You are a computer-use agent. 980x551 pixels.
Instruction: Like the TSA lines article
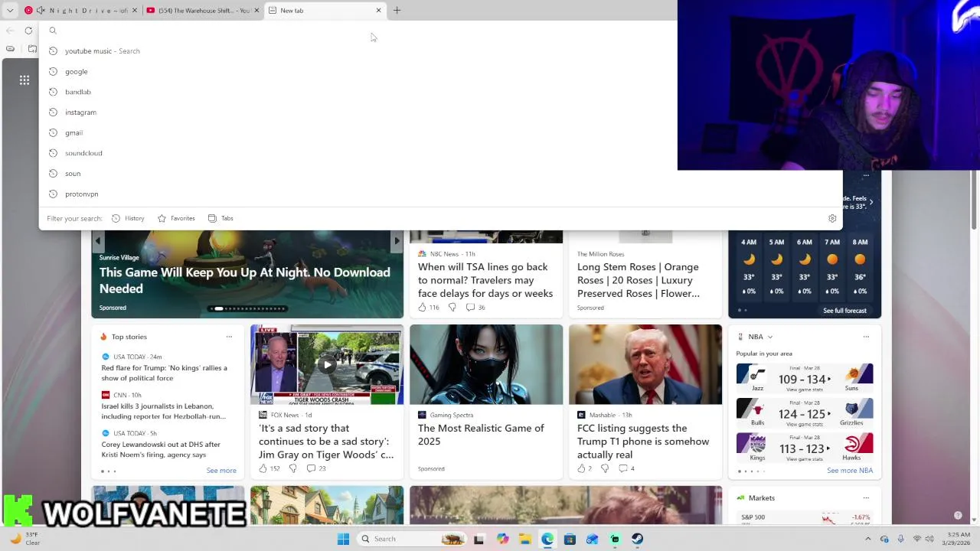click(422, 307)
